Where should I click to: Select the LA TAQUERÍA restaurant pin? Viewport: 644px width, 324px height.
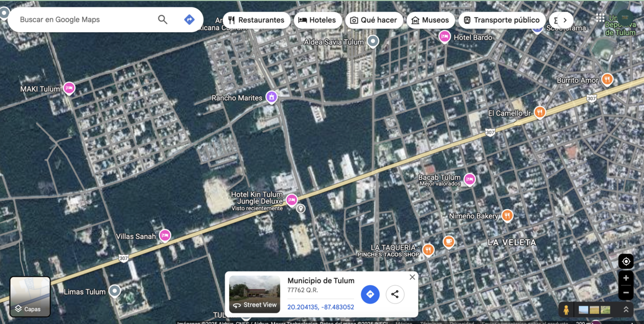click(x=428, y=249)
